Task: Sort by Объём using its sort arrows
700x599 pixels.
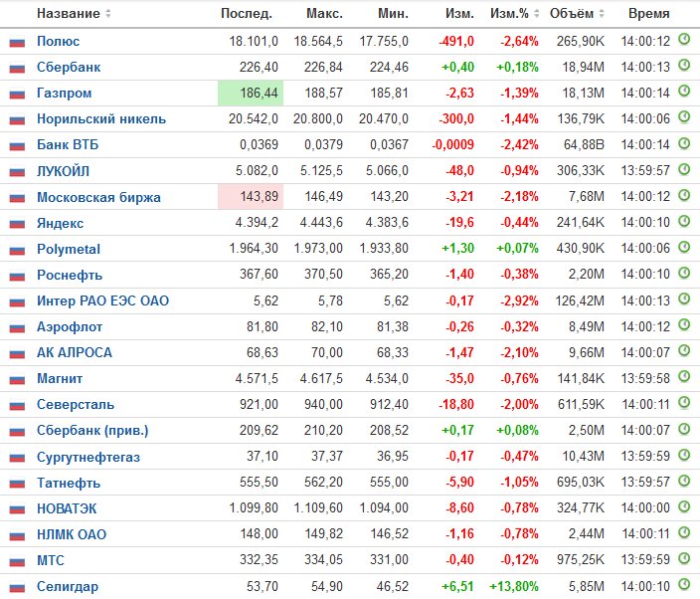Action: (602, 13)
